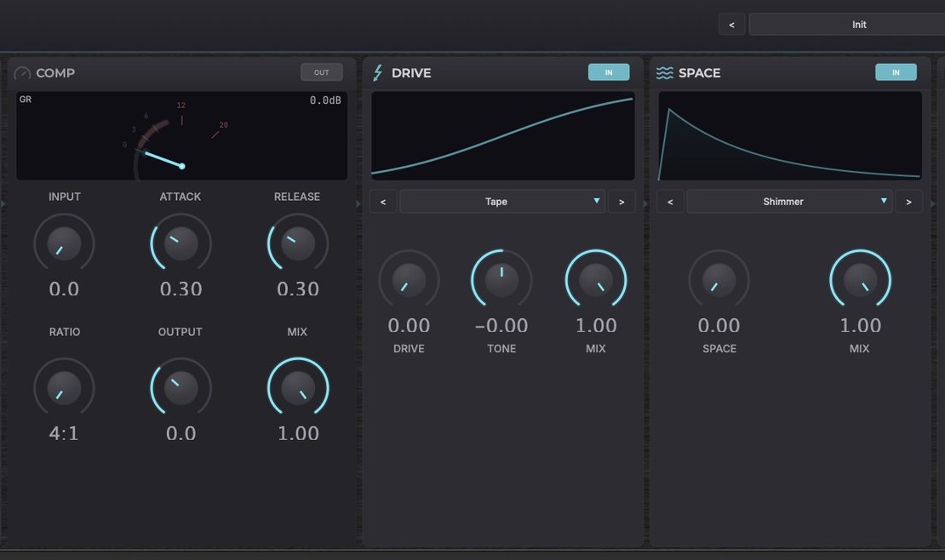Click the SPACE value 0.00
The width and height of the screenshot is (945, 560).
pyautogui.click(x=719, y=325)
